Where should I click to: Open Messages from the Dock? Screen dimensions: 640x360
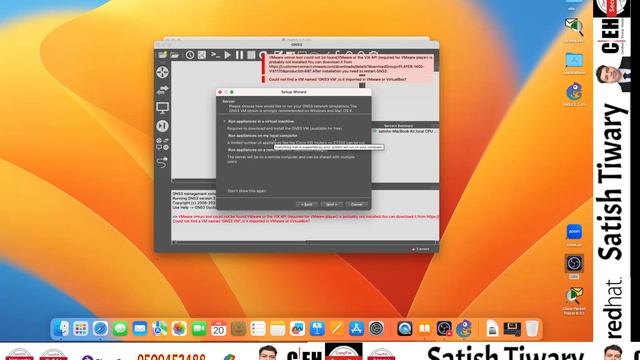coord(120,329)
